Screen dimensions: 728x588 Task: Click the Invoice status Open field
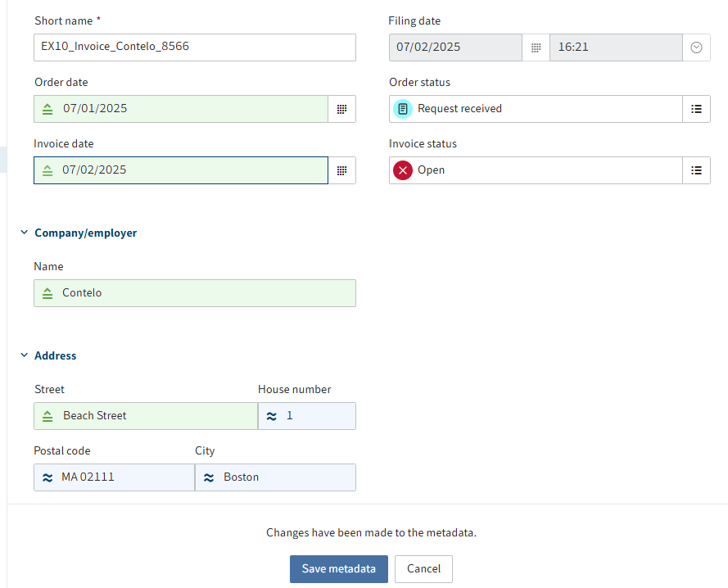click(x=536, y=170)
